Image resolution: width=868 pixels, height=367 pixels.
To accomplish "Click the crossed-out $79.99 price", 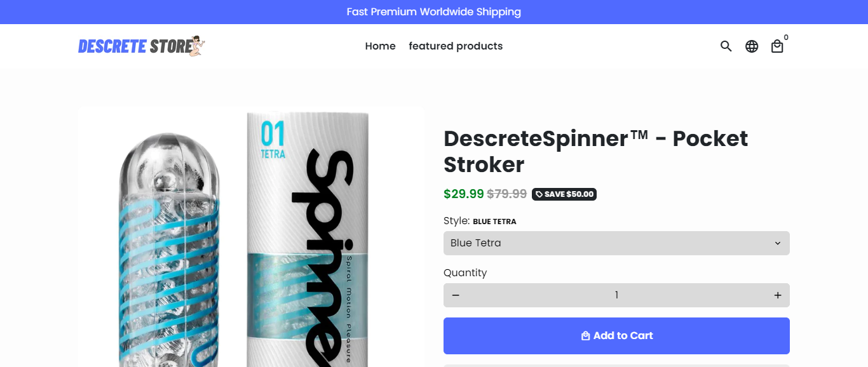I will tap(507, 194).
